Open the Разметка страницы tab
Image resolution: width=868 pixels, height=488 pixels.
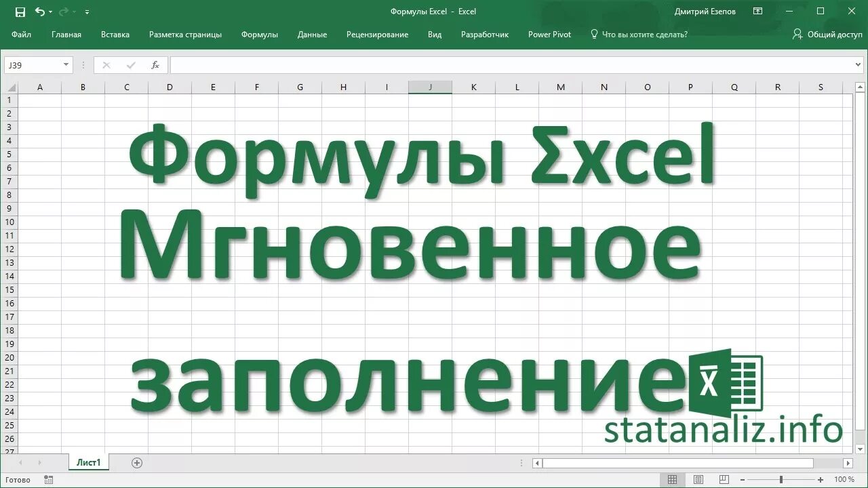(185, 35)
